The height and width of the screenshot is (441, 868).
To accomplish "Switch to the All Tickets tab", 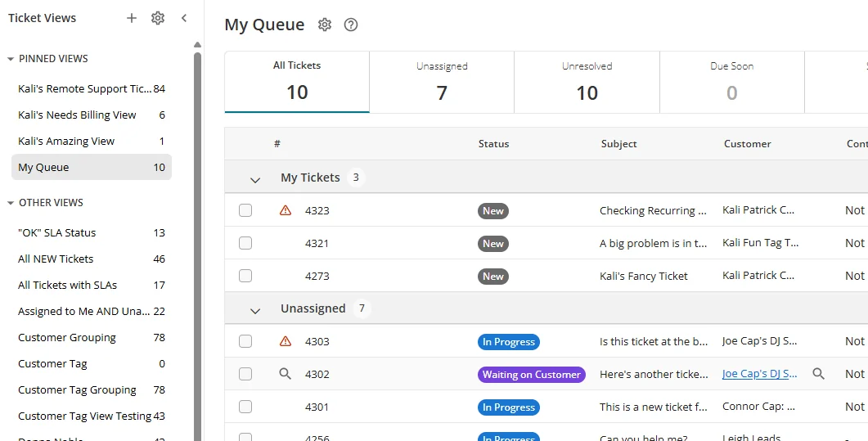I will pyautogui.click(x=297, y=82).
